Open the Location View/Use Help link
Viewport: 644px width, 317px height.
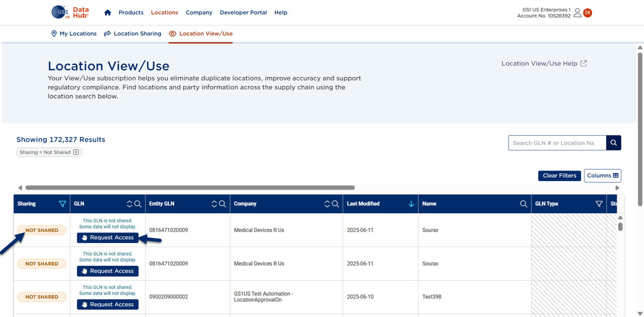[544, 63]
